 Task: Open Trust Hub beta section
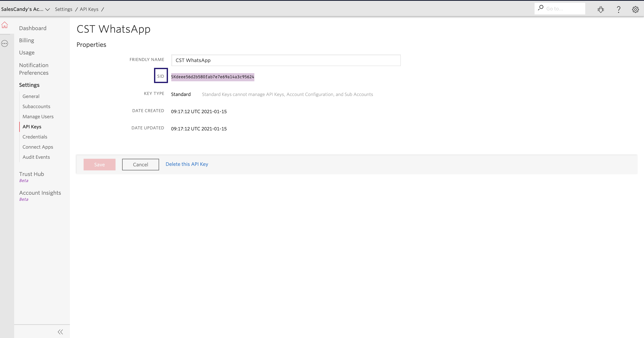click(32, 174)
